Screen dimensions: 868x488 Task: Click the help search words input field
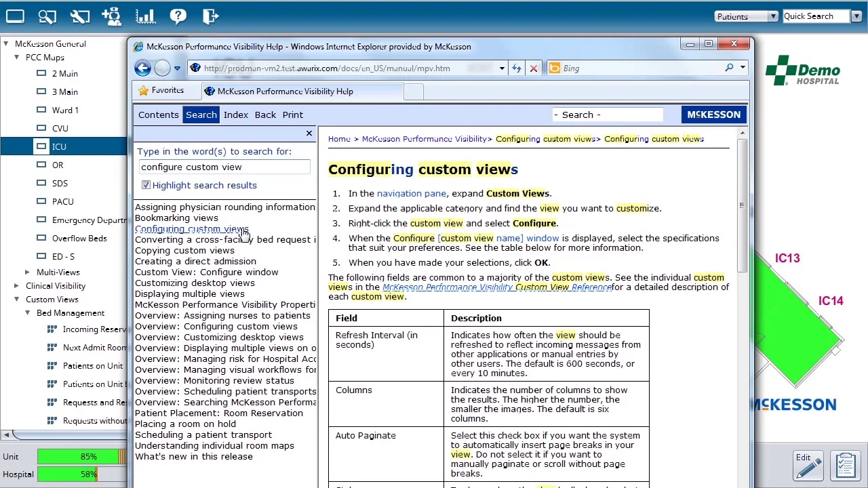pos(224,167)
